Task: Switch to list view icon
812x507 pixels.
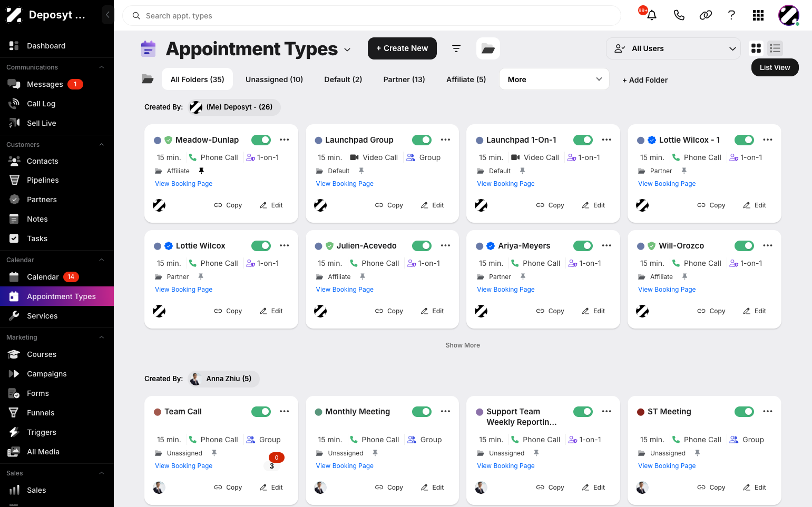Action: click(775, 48)
